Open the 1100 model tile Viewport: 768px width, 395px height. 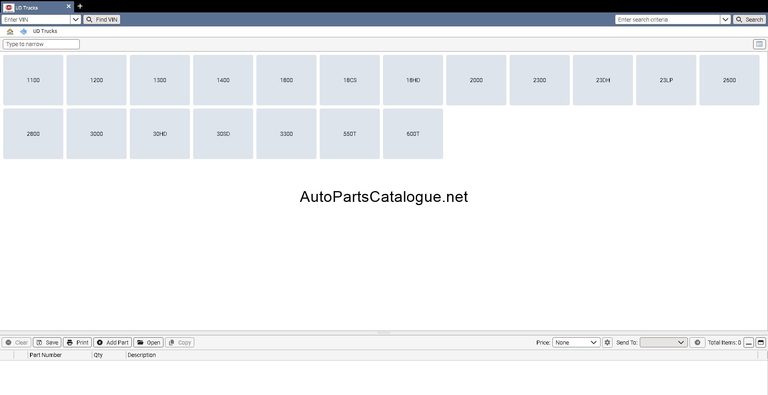(x=33, y=80)
